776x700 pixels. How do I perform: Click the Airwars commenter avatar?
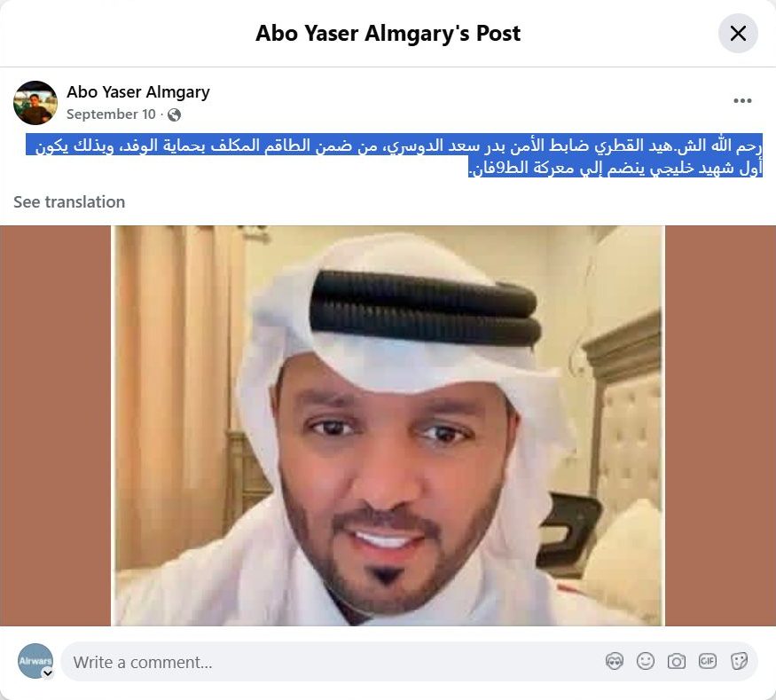point(35,661)
